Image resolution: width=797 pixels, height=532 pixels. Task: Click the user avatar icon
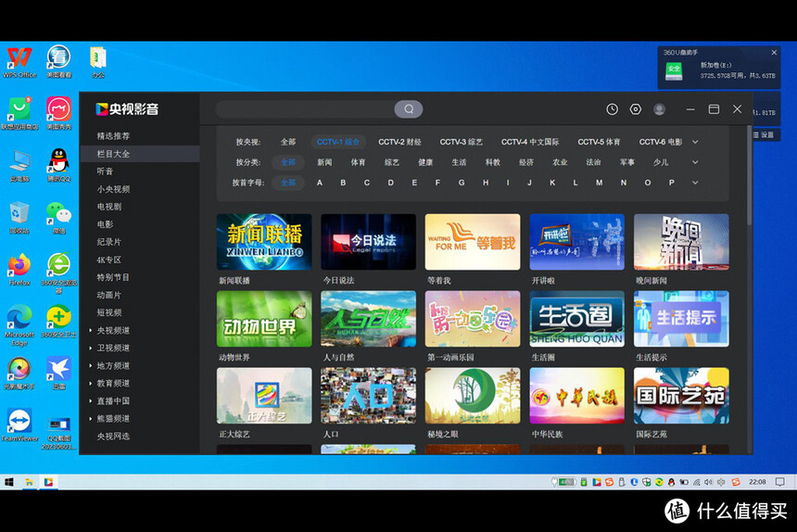659,109
